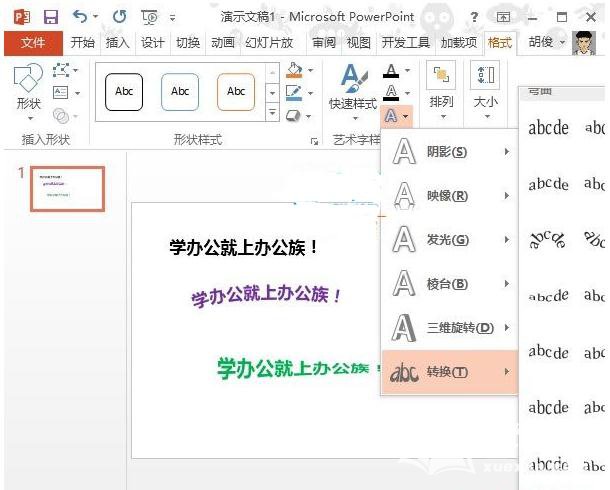Open Customize Quick Access Toolbar dropdown
610x490 pixels.
pyautogui.click(x=172, y=18)
